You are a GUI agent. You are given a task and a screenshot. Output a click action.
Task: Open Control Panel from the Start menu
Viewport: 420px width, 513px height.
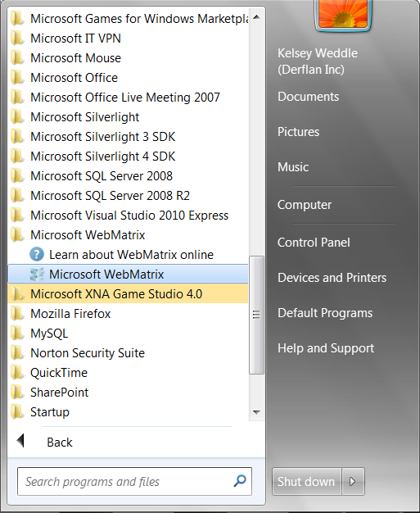pyautogui.click(x=314, y=243)
